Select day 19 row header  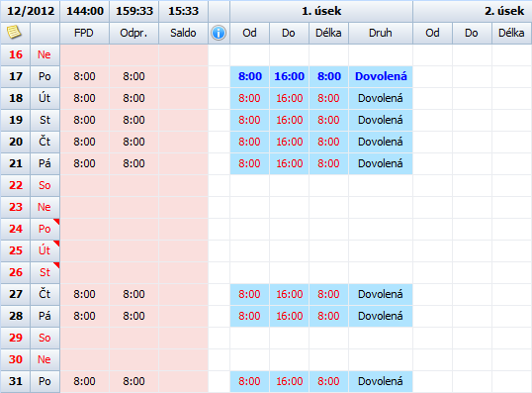16,120
